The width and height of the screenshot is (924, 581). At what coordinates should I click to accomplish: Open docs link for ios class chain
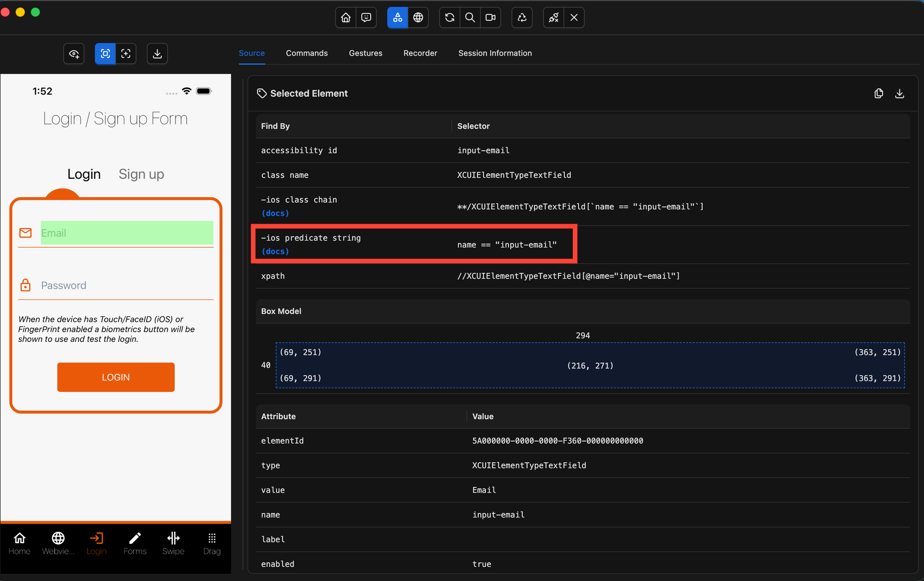point(275,213)
